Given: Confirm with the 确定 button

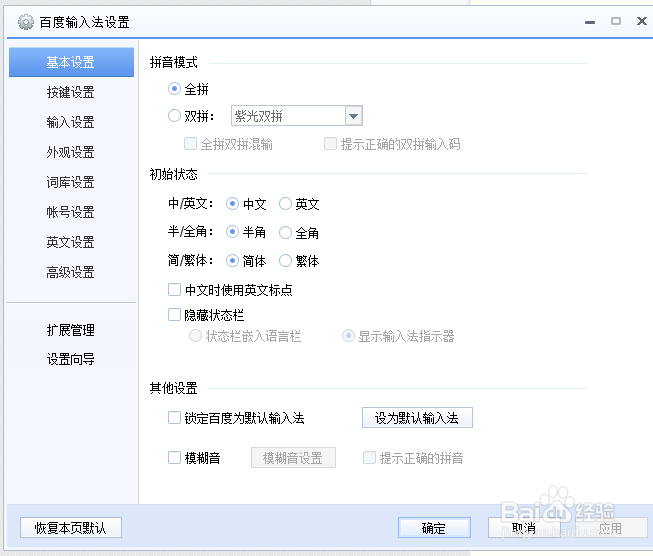Looking at the screenshot, I should [434, 528].
